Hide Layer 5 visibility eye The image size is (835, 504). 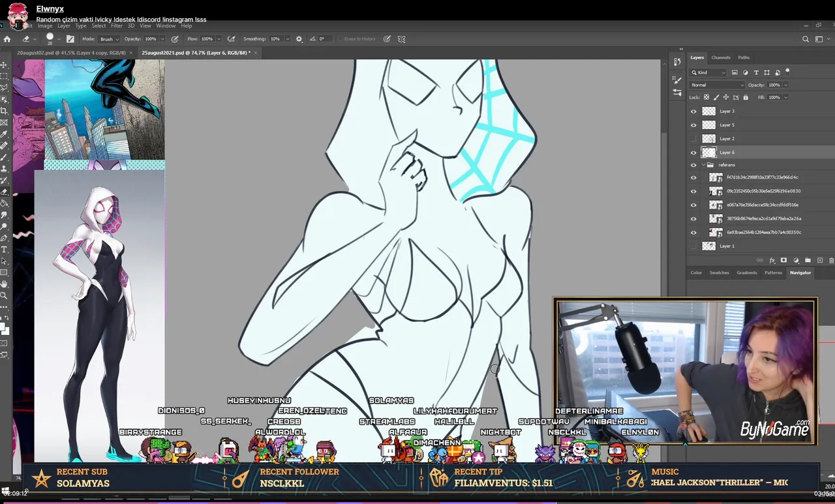click(x=693, y=125)
